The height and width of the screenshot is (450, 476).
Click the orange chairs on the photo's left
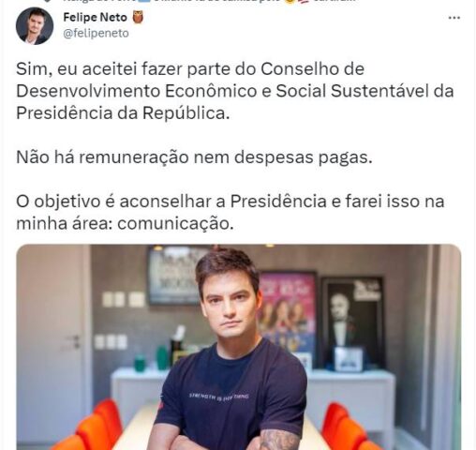tap(92, 427)
